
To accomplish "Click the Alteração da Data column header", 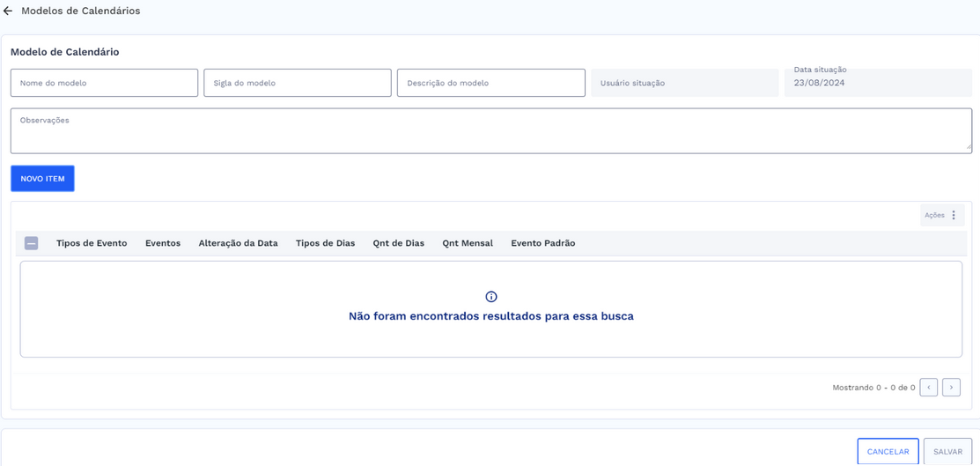I will pyautogui.click(x=238, y=243).
